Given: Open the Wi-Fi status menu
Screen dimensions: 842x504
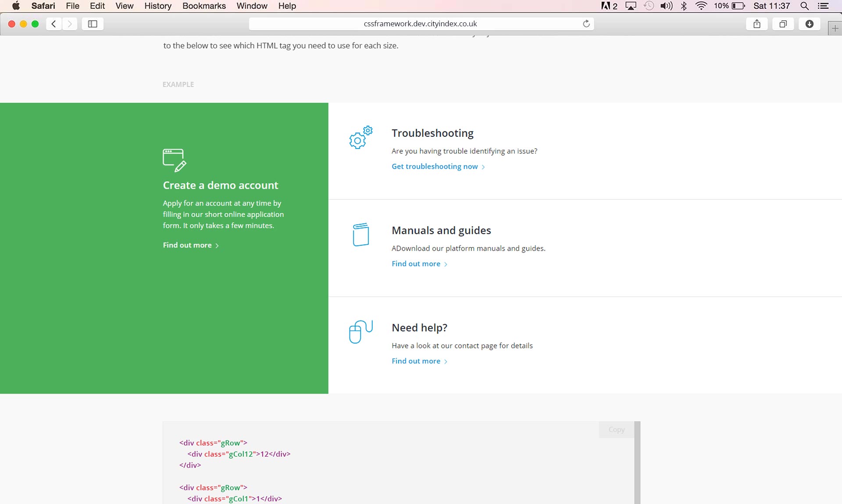Looking at the screenshot, I should (701, 6).
